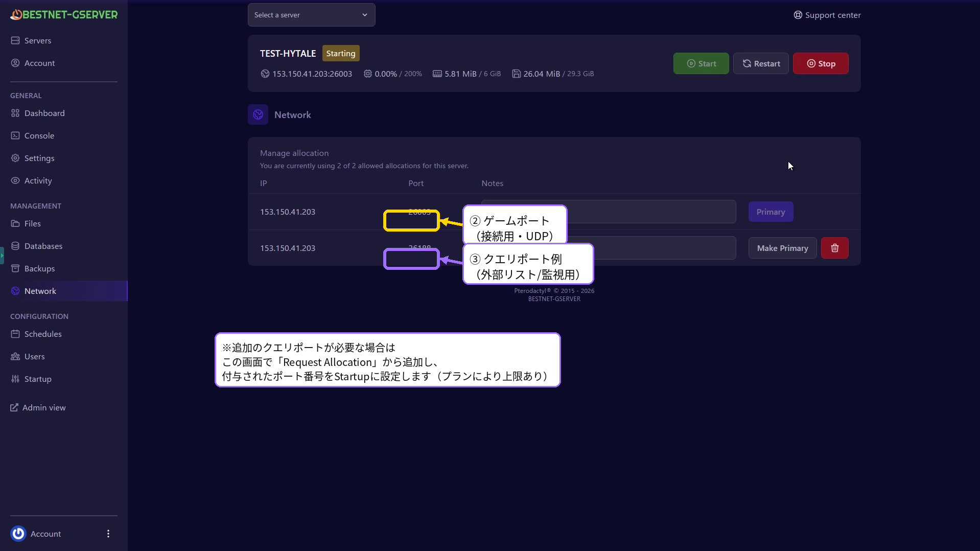Delete the second allocation with trash icon
The image size is (980, 551).
tap(834, 248)
